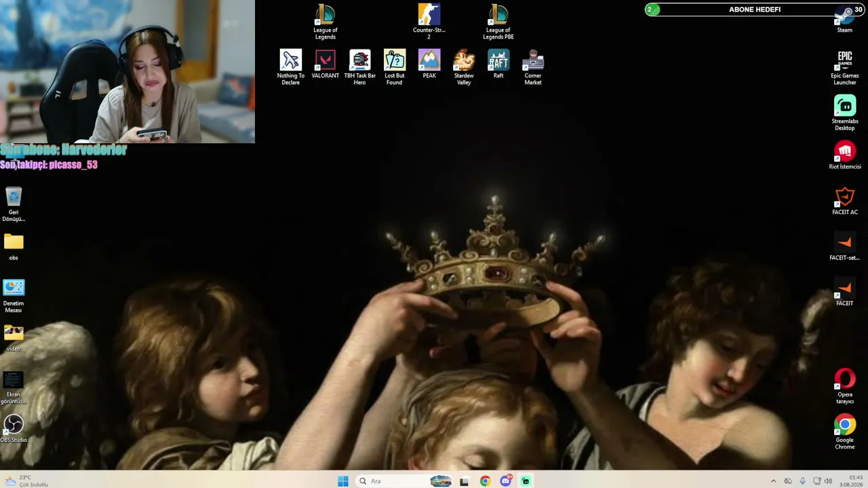Show hidden system tray icons
Screen dimensions: 868x488
point(774,481)
